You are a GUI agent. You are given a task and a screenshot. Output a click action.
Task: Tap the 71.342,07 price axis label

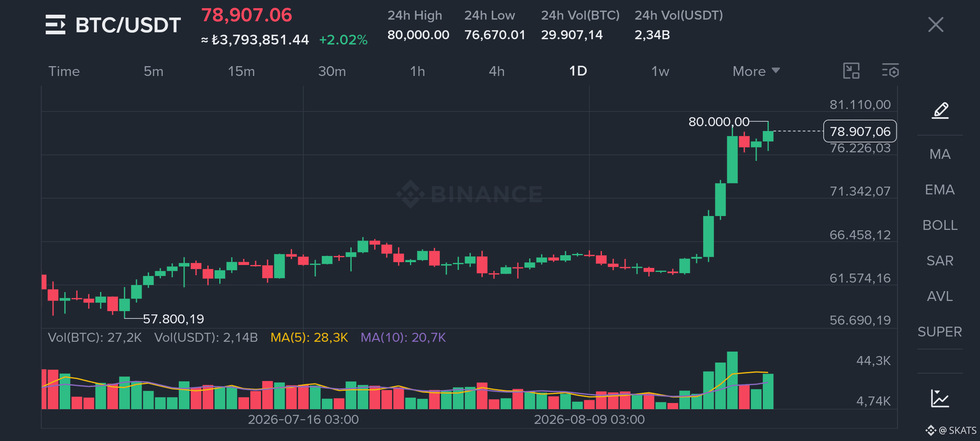pos(860,191)
